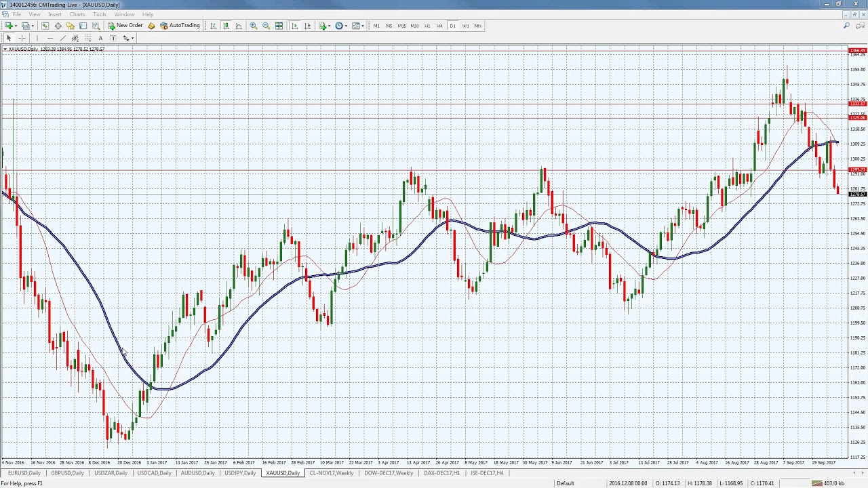Switch timeframe to W1

click(x=465, y=26)
